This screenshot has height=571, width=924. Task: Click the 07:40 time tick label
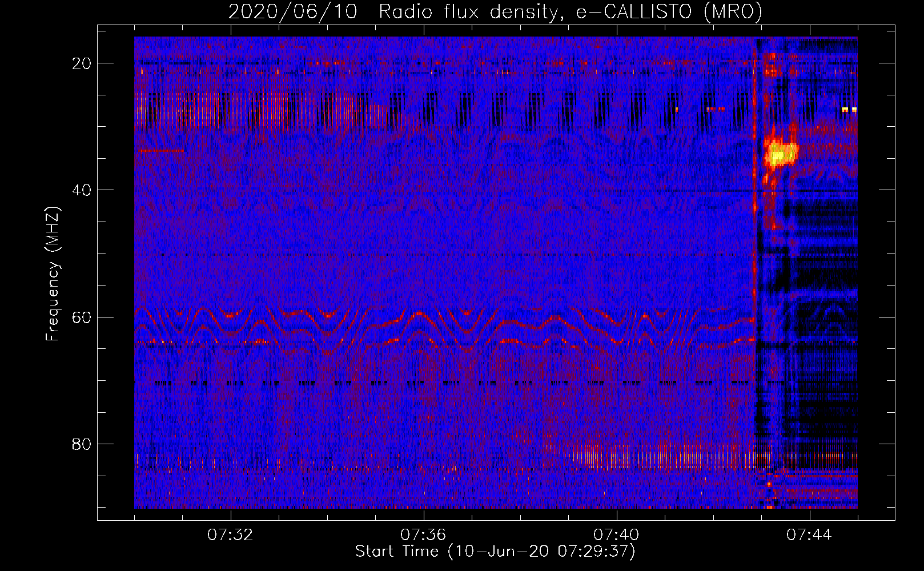point(616,535)
